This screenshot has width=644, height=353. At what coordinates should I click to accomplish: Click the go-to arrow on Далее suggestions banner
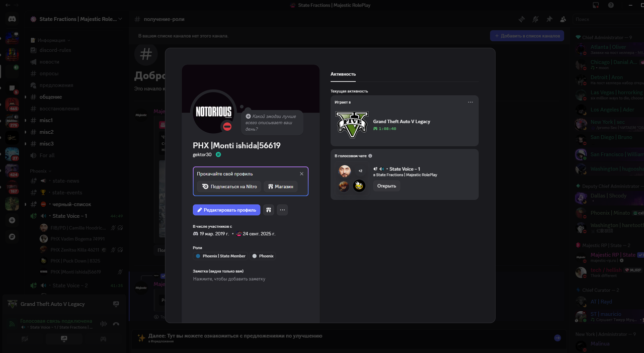pos(557,338)
